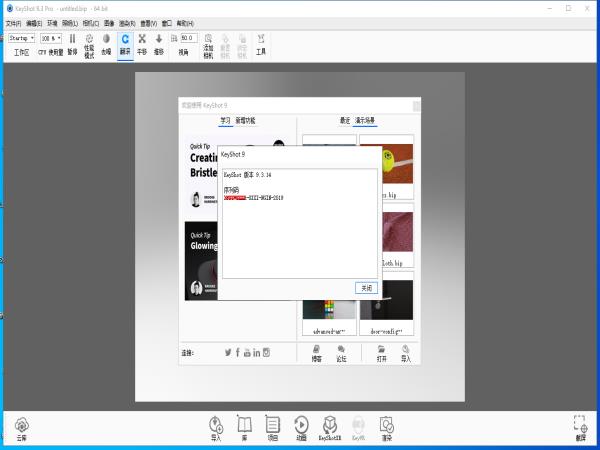The width and height of the screenshot is (600, 450).
Task: Pause rendering with the 暂停 icon
Action: tap(72, 39)
